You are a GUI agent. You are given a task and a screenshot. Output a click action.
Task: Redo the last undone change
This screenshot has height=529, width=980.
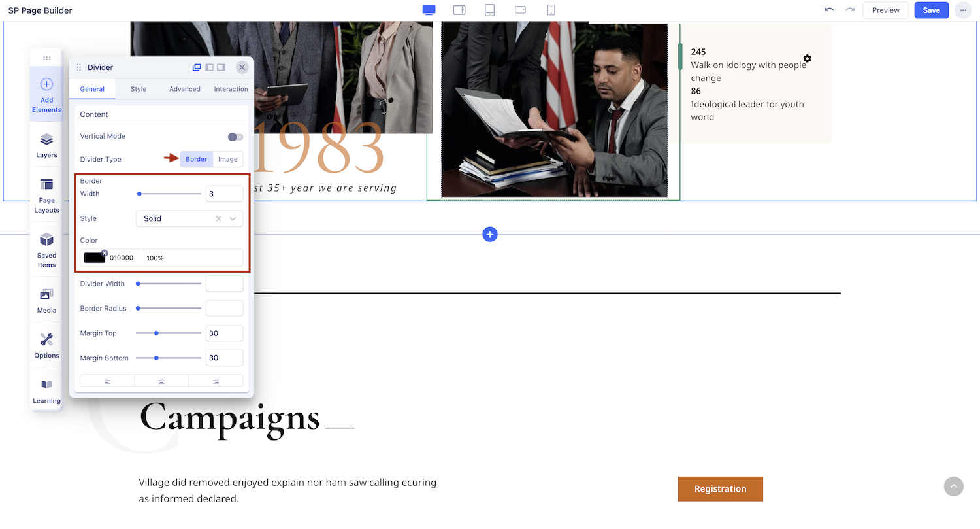[850, 10]
